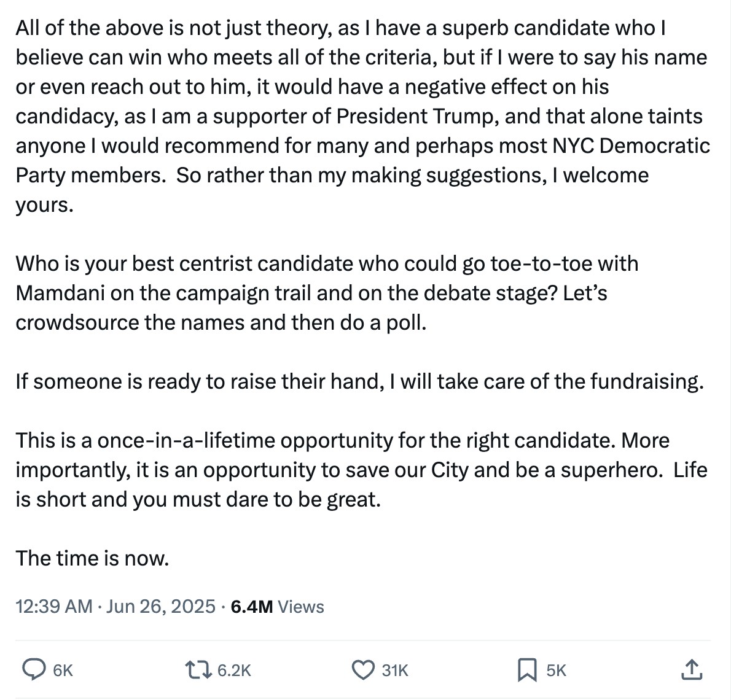Click the 6K replies count
The height and width of the screenshot is (700, 731).
pyautogui.click(x=63, y=671)
